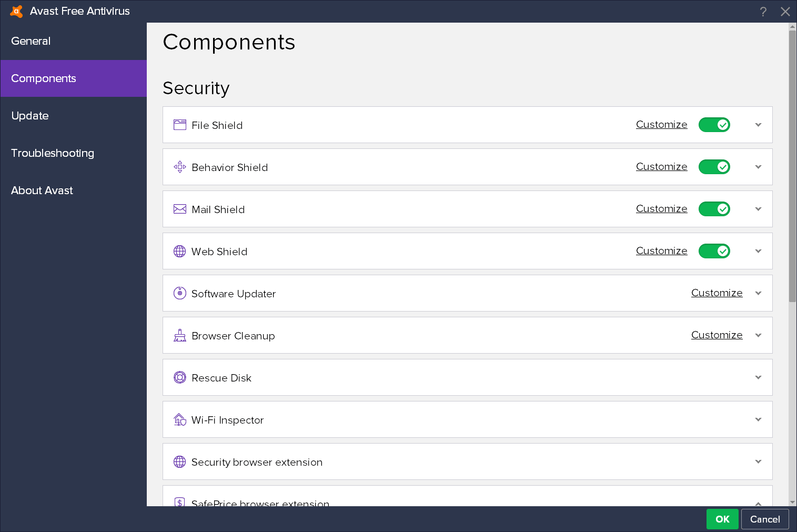Click the Web Shield globe icon
The width and height of the screenshot is (797, 532).
(180, 251)
